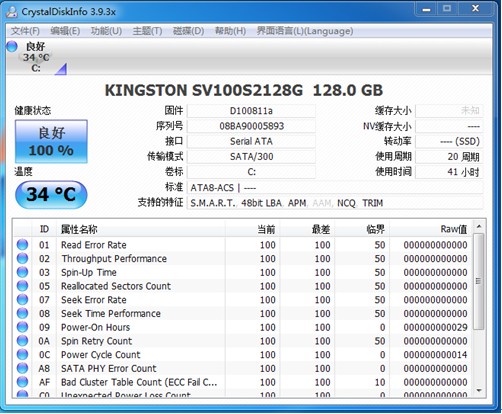Open the 界面语言(L)(Language) menu
The image size is (502, 414).
tap(305, 31)
